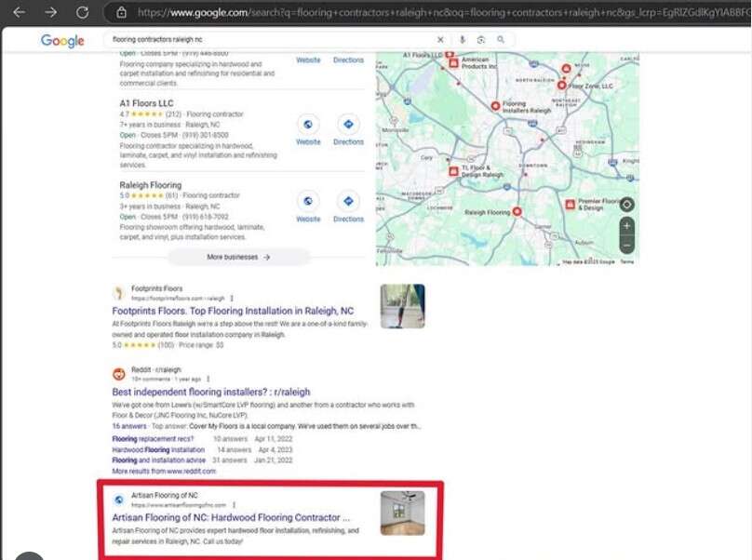Get directions to A1 Floors LLC
This screenshot has height=560, width=752.
tap(348, 125)
